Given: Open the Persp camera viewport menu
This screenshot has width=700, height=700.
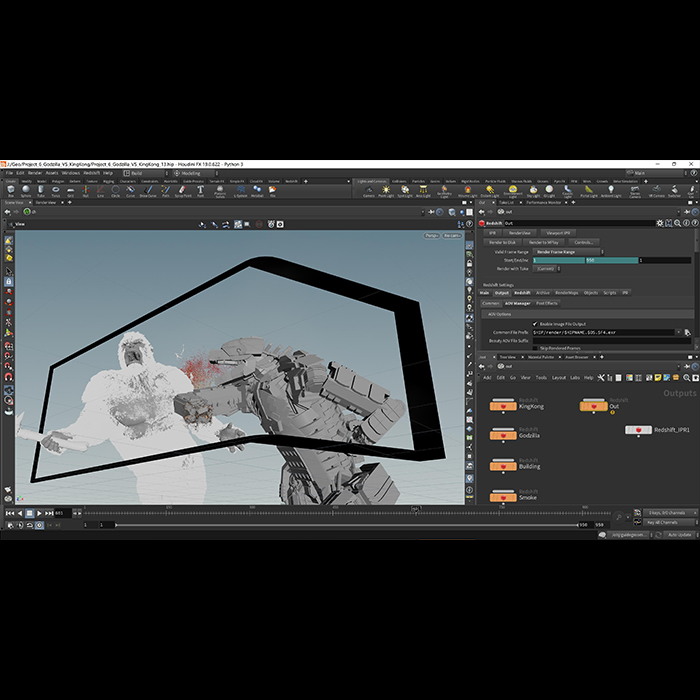Looking at the screenshot, I should click(x=431, y=236).
